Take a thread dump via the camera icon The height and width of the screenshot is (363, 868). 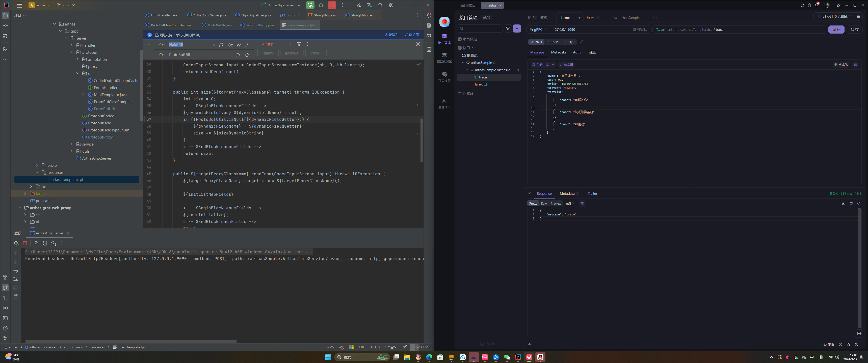coord(36,243)
